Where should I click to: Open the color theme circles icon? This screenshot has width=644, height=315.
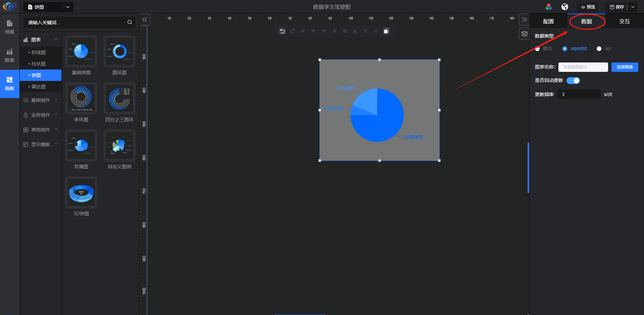point(549,7)
